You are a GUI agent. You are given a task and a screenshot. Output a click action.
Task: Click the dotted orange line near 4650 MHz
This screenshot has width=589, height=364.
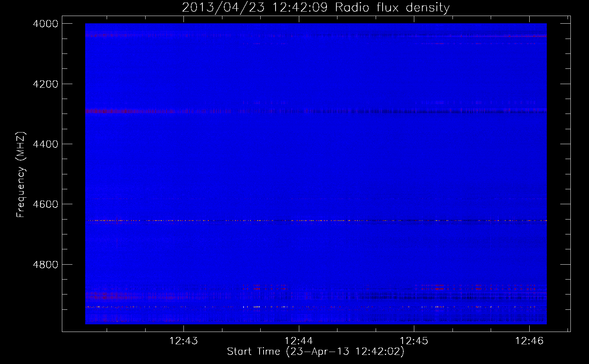click(316, 221)
